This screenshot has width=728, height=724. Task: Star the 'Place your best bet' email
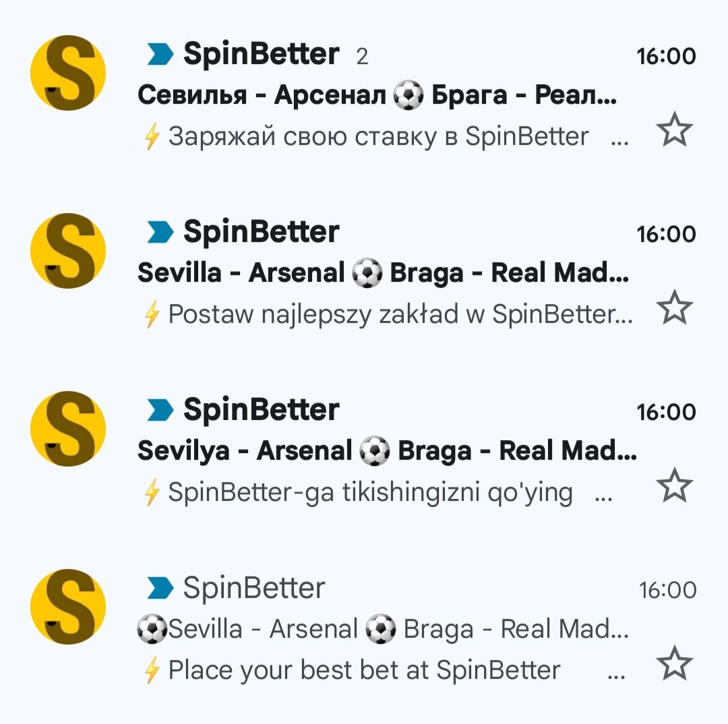tap(674, 663)
